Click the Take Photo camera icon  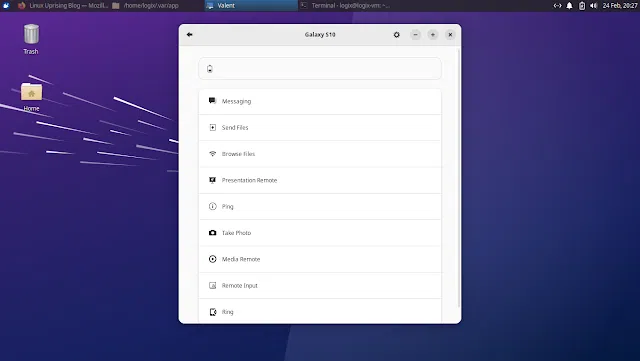[x=212, y=233]
